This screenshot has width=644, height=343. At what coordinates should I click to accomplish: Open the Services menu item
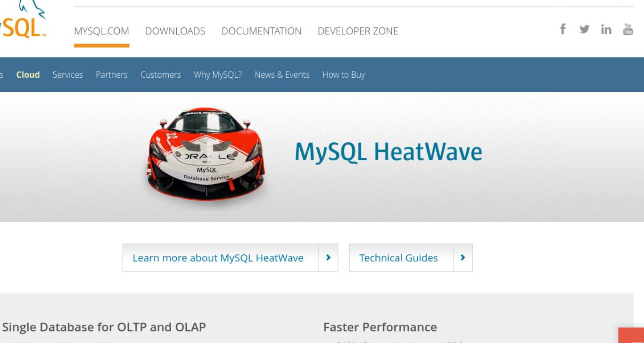pyautogui.click(x=68, y=74)
